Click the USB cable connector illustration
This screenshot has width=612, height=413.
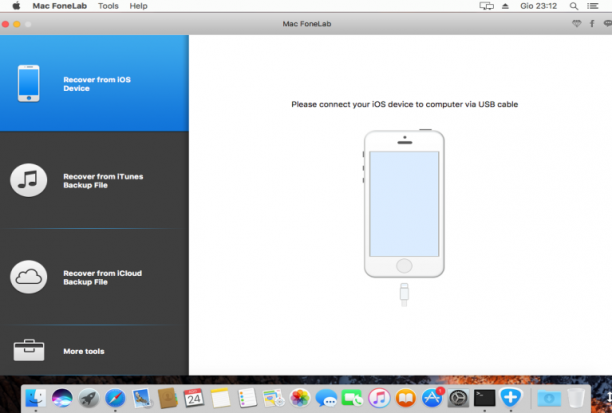[x=404, y=295]
